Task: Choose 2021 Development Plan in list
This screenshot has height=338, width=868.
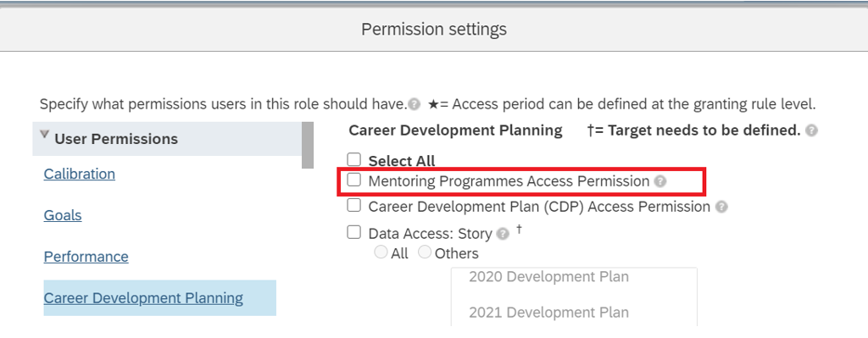Action: (x=548, y=313)
